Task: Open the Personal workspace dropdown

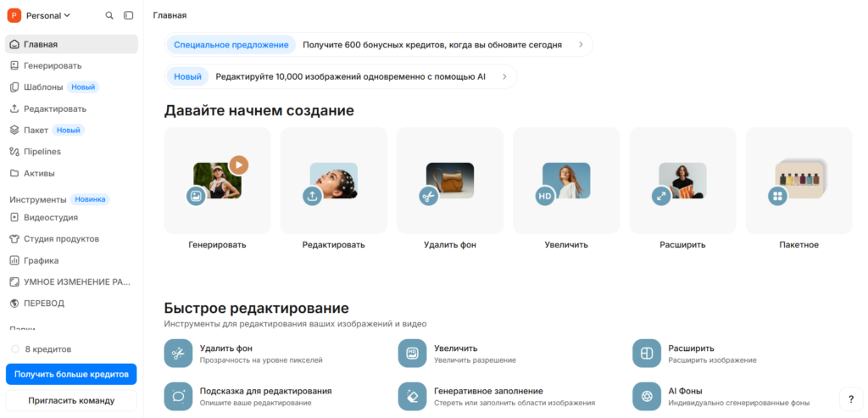Action: [x=48, y=15]
